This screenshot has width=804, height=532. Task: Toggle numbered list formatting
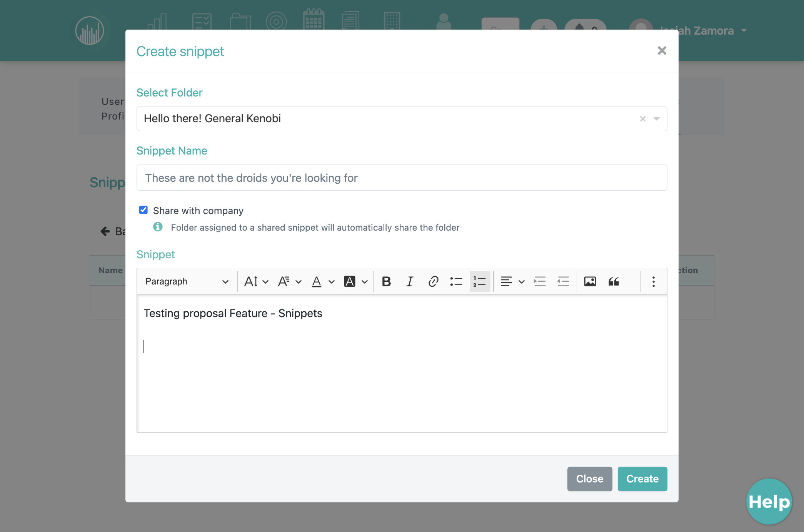[480, 281]
